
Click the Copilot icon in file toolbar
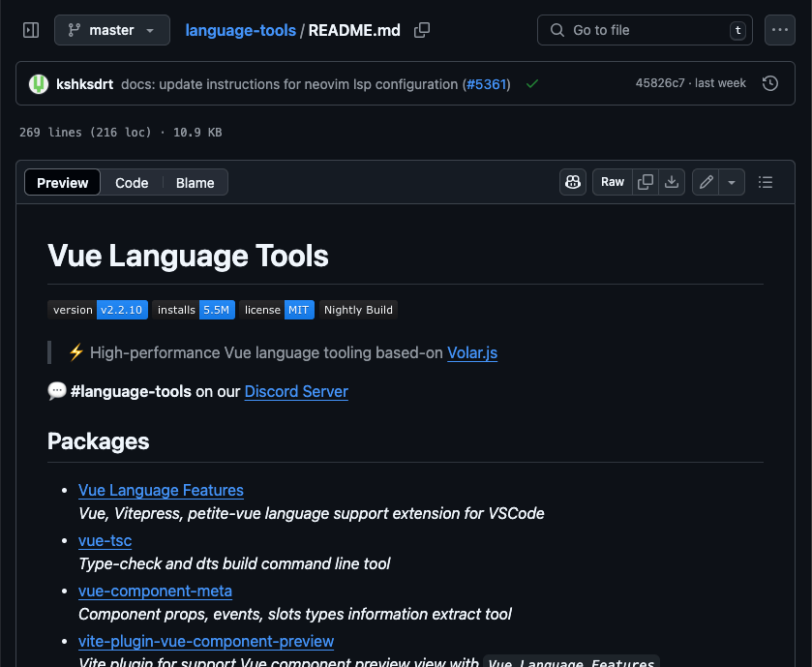coord(574,182)
